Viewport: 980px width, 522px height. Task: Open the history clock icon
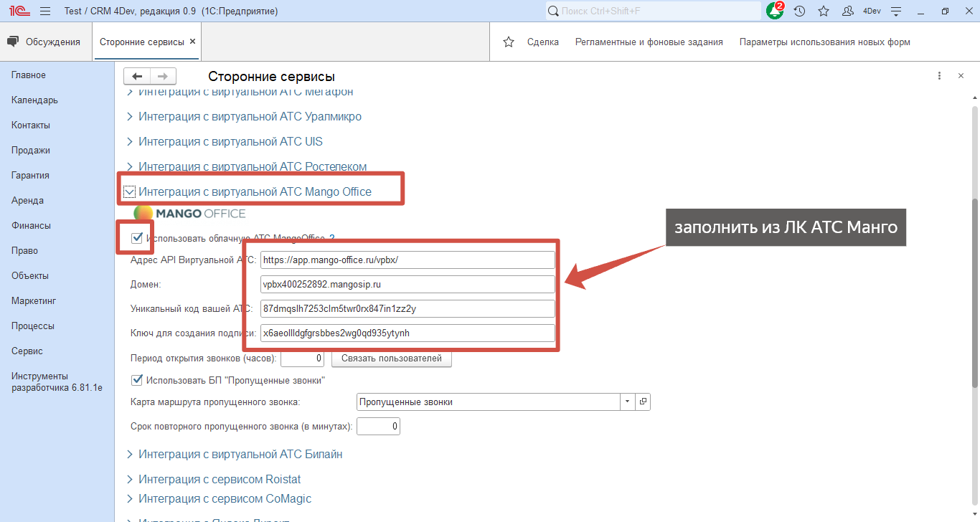[799, 11]
